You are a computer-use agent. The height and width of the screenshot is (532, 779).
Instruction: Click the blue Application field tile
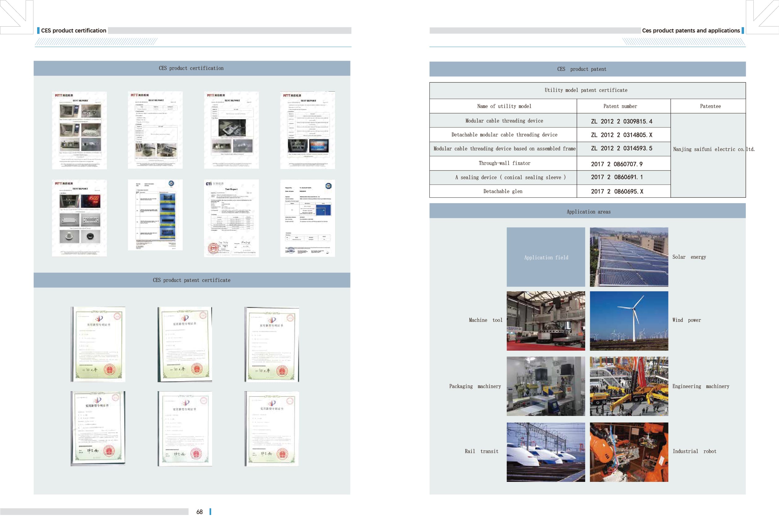coord(546,257)
